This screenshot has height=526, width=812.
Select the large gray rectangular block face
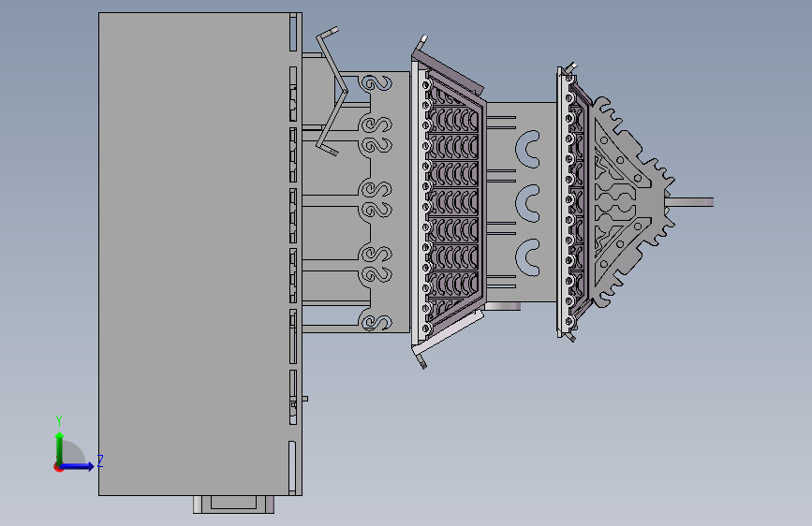coord(194,254)
